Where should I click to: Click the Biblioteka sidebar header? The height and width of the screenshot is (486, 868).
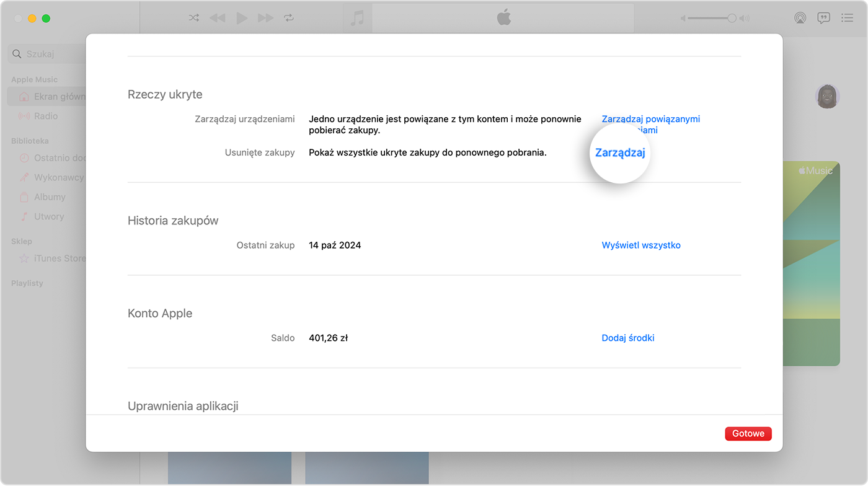[30, 141]
